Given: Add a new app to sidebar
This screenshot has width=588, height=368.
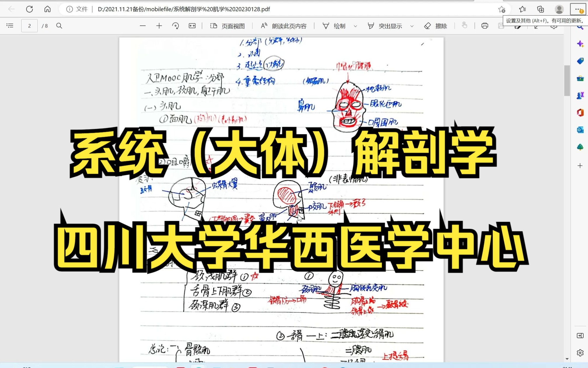Looking at the screenshot, I should (580, 166).
